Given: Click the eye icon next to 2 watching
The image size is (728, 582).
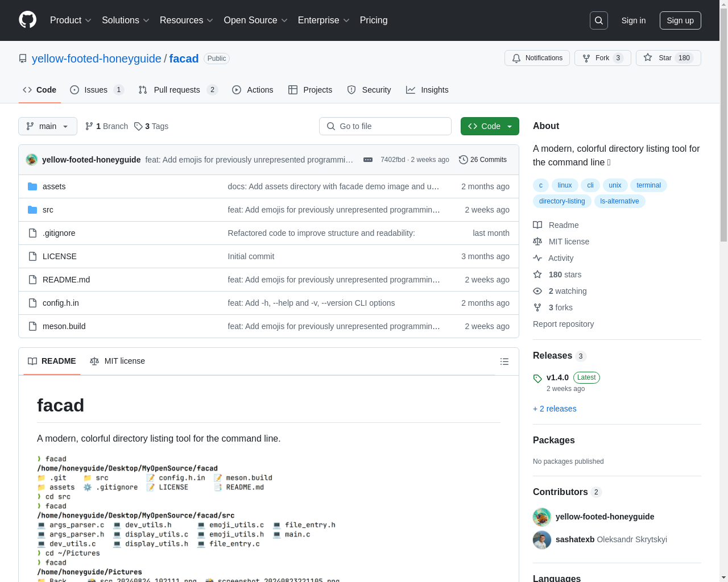Looking at the screenshot, I should coord(537,291).
